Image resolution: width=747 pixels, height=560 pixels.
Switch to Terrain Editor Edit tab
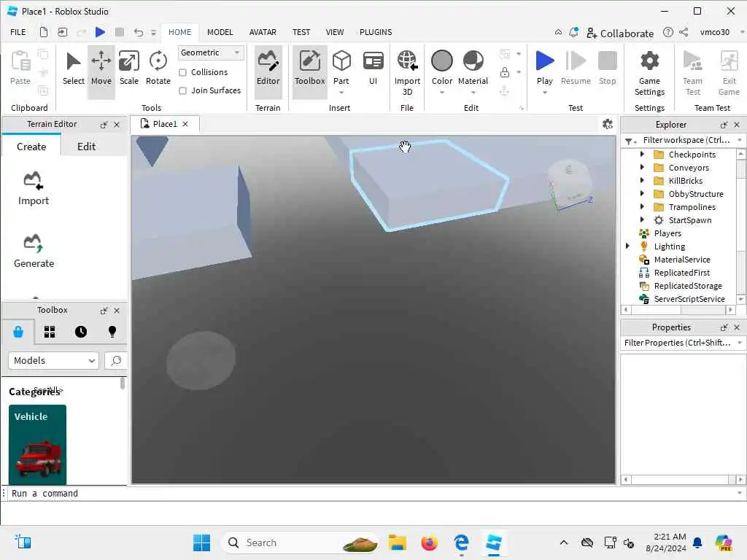tap(86, 146)
